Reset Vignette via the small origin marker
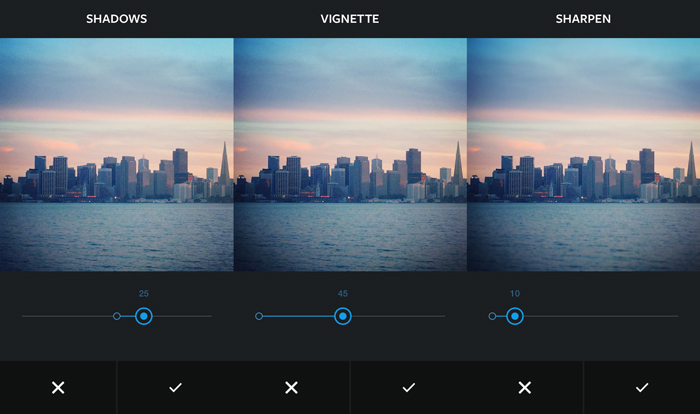 point(259,316)
